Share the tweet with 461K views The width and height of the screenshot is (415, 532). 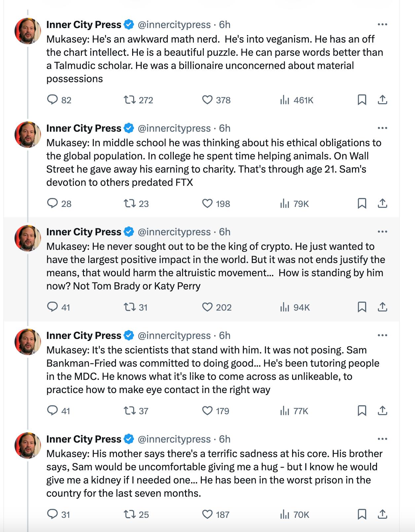point(382,100)
